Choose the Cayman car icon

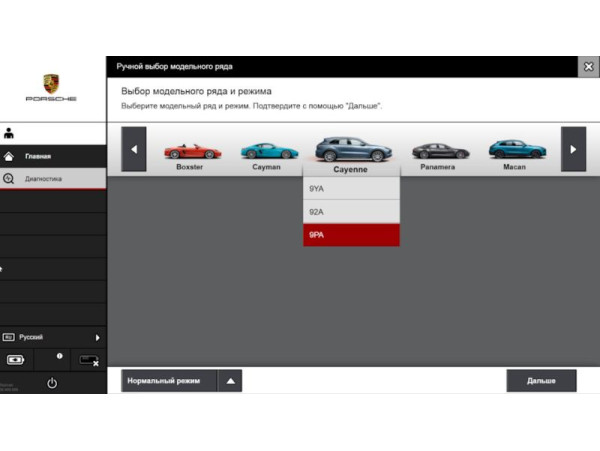tap(268, 151)
